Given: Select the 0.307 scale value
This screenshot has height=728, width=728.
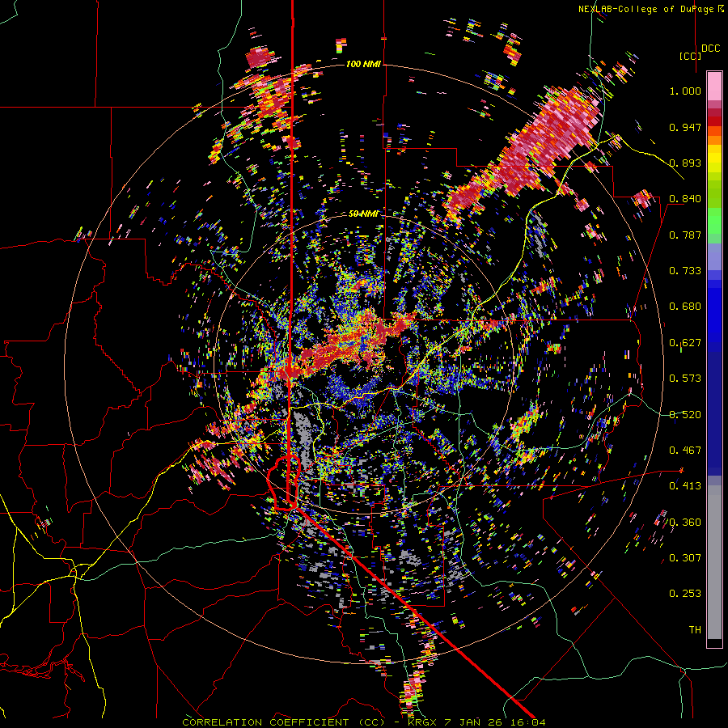Looking at the screenshot, I should coord(685,558).
